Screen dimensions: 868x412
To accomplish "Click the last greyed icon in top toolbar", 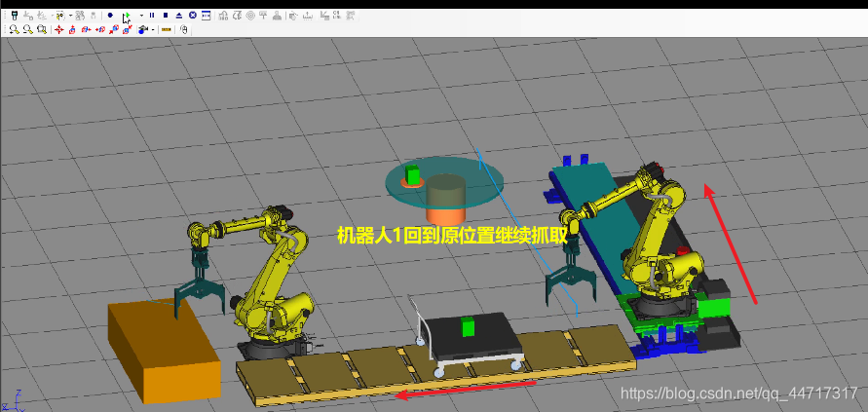I will pos(350,16).
